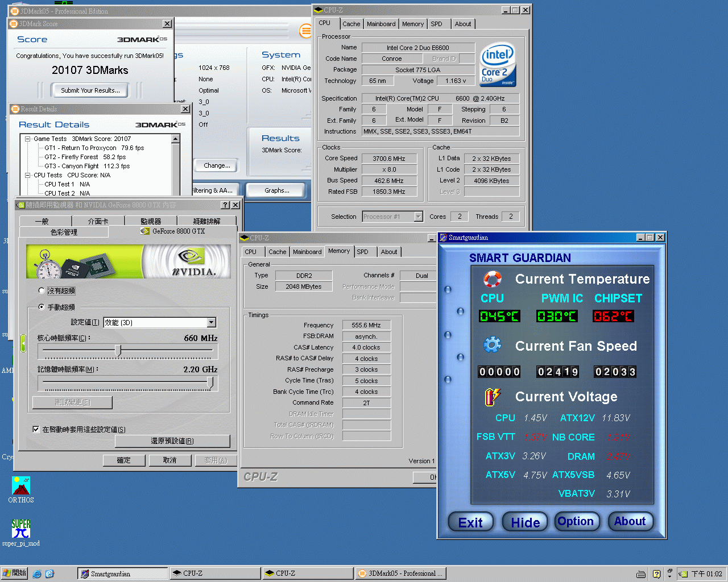Open the performance 3D settings dropdown
This screenshot has width=728, height=582.
click(x=212, y=322)
